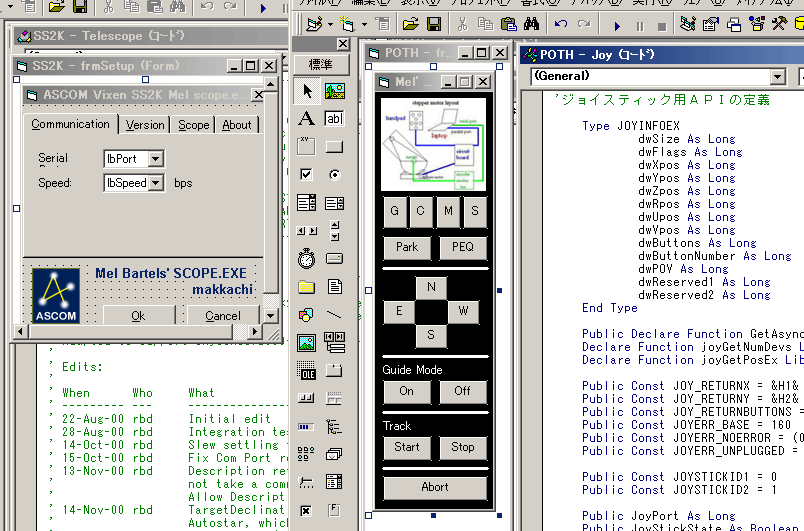The height and width of the screenshot is (531, 804).
Task: Click the frmSetup horizontal scrollbar right arrow
Action: click(x=254, y=332)
